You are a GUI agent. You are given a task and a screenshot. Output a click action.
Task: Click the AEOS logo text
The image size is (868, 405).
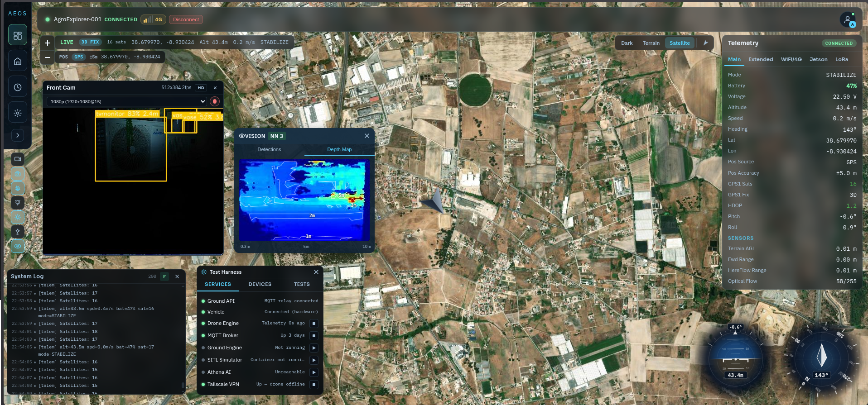[x=18, y=14]
